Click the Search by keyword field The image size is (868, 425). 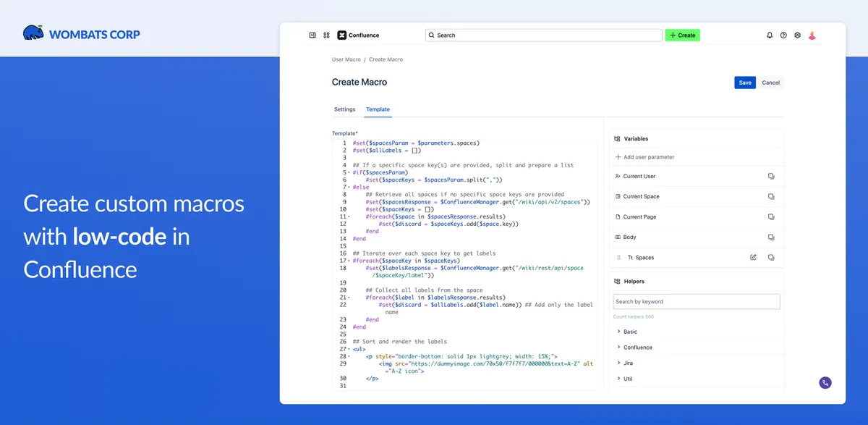coord(697,302)
